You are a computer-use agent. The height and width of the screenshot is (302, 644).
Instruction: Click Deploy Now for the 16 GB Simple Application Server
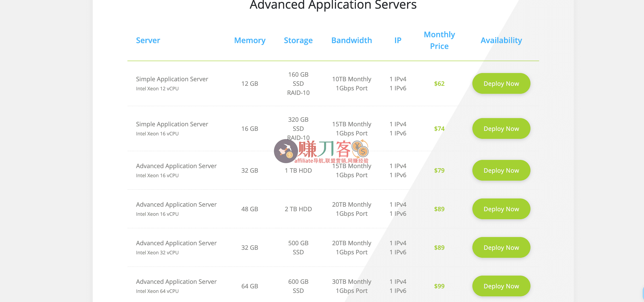pyautogui.click(x=501, y=128)
